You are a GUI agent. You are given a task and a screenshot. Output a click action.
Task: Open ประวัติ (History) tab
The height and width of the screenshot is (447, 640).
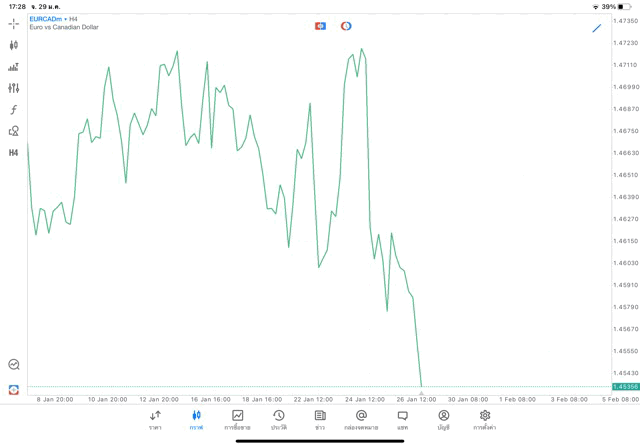[278, 420]
